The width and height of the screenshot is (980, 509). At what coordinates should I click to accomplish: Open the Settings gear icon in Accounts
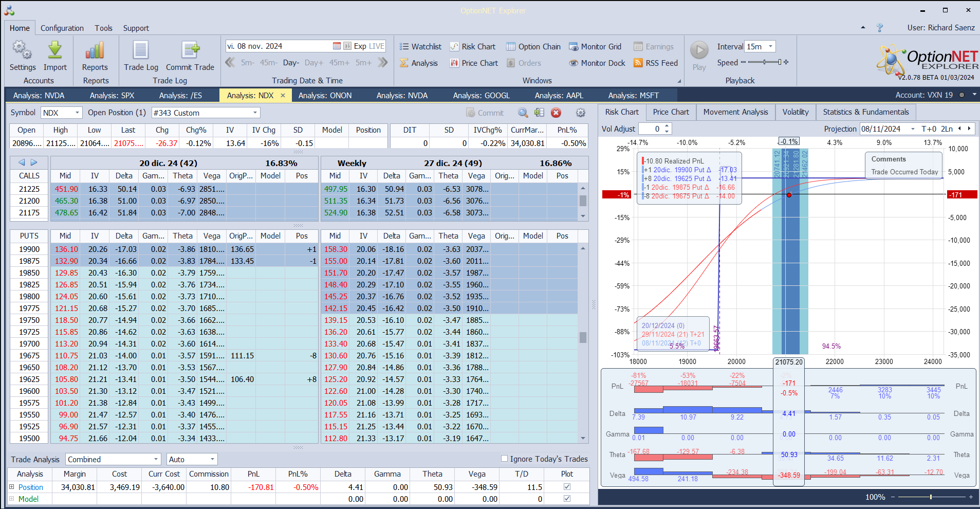pyautogui.click(x=22, y=50)
